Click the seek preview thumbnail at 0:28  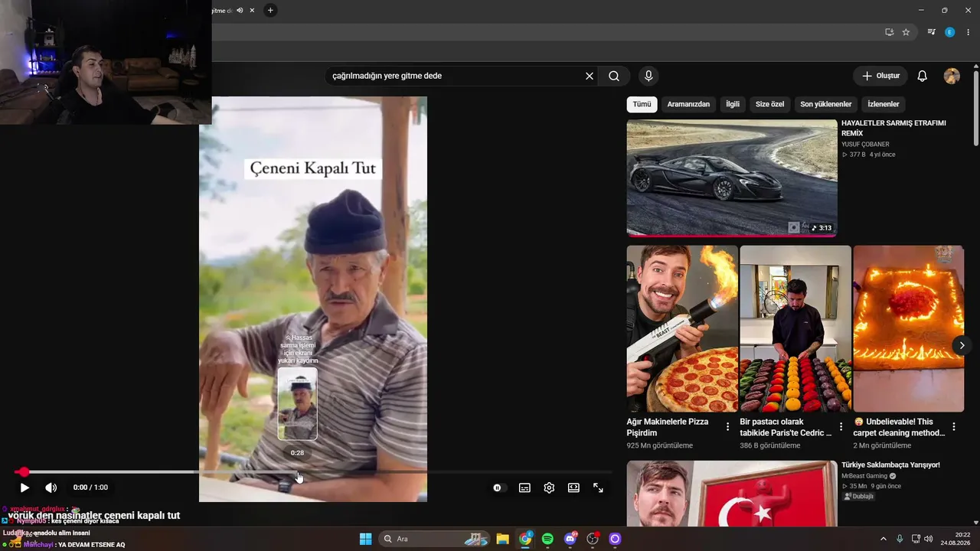click(x=297, y=404)
